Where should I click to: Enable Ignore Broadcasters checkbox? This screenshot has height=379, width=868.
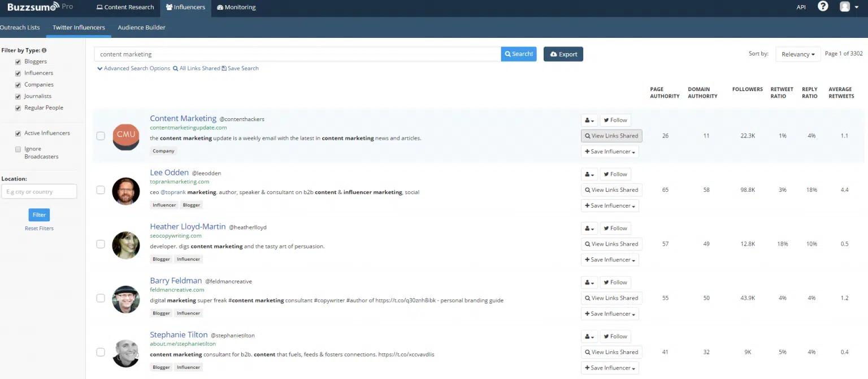19,149
